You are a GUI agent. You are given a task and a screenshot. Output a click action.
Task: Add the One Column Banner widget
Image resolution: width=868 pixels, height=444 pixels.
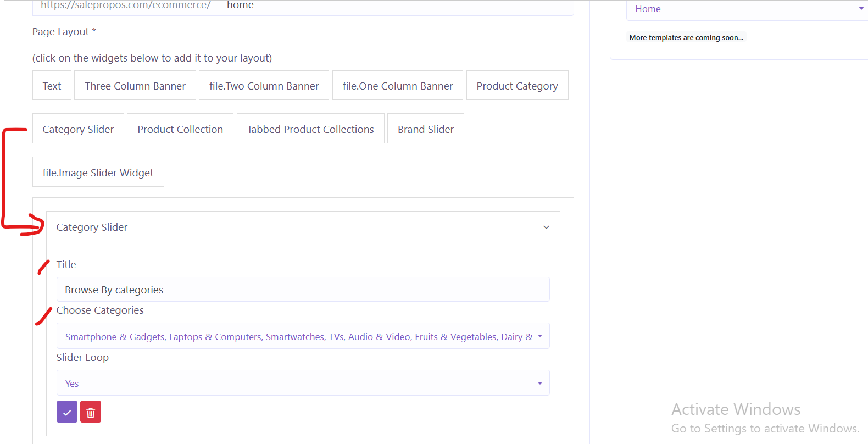coord(398,86)
